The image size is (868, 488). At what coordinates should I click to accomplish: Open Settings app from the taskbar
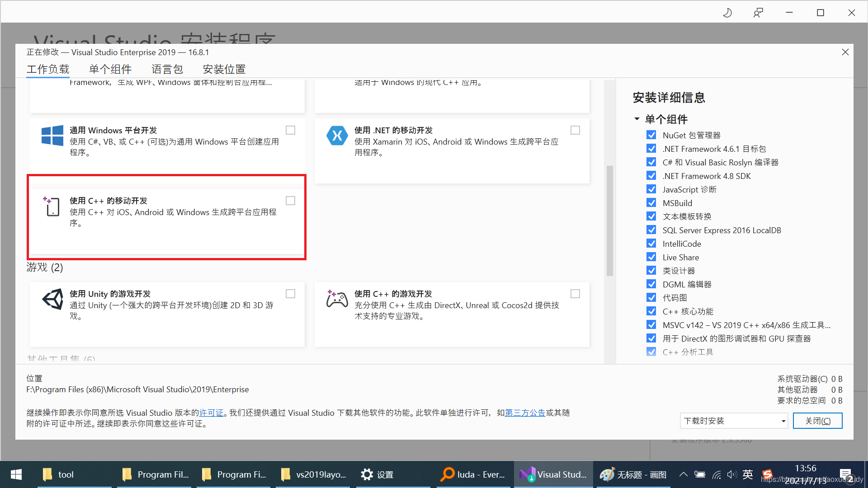point(393,474)
